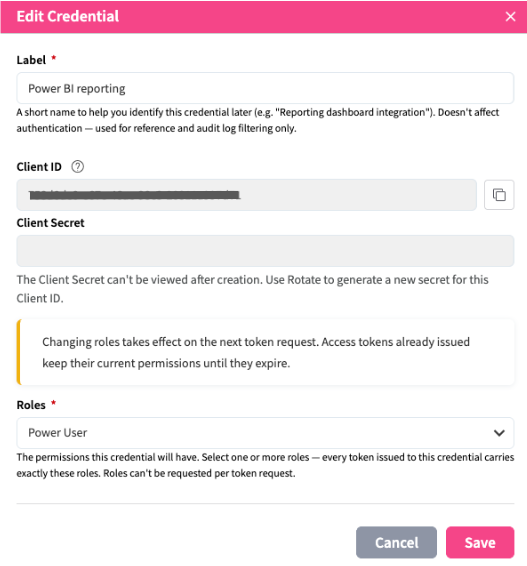
Task: Save the credential changes
Action: (x=480, y=542)
